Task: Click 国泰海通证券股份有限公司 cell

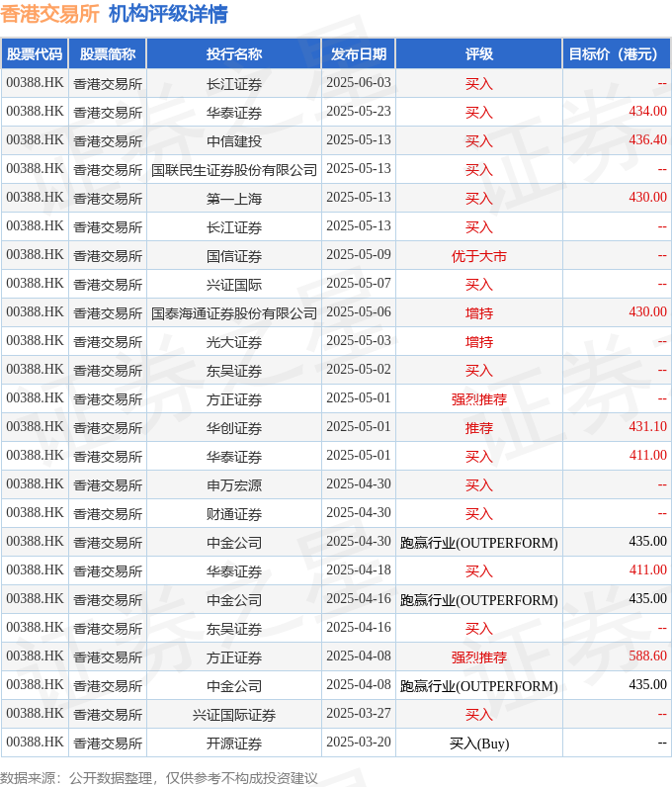Action: tap(234, 313)
